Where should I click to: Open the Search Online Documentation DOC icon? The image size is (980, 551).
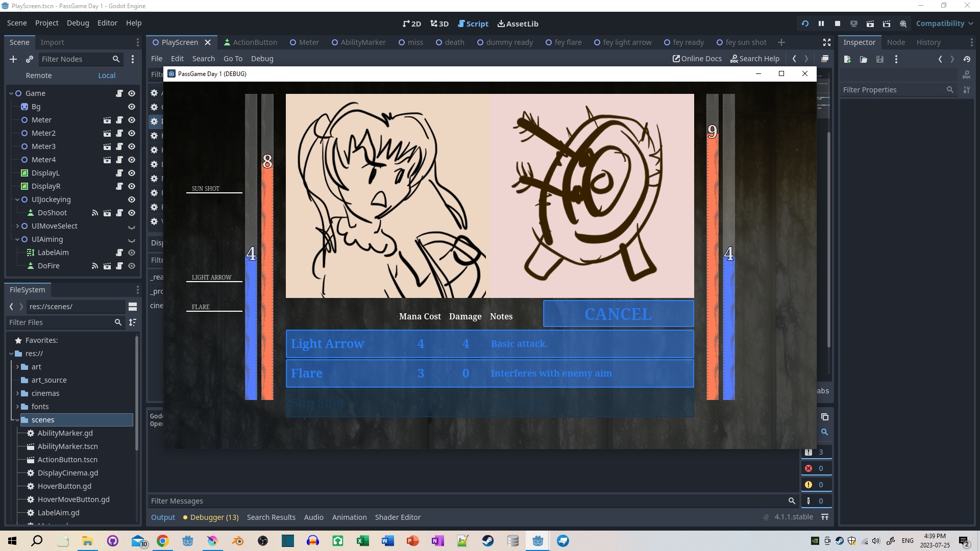coord(966,74)
